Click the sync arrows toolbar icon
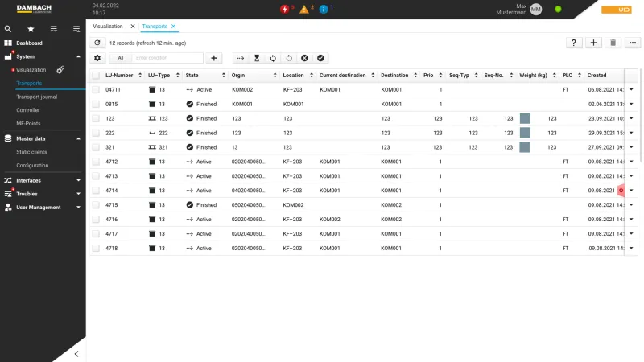Image resolution: width=644 pixels, height=362 pixels. click(x=273, y=58)
